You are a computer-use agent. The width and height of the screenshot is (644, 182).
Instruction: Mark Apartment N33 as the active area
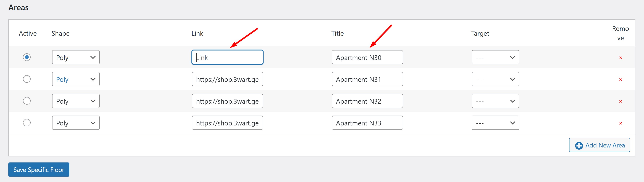pyautogui.click(x=27, y=122)
